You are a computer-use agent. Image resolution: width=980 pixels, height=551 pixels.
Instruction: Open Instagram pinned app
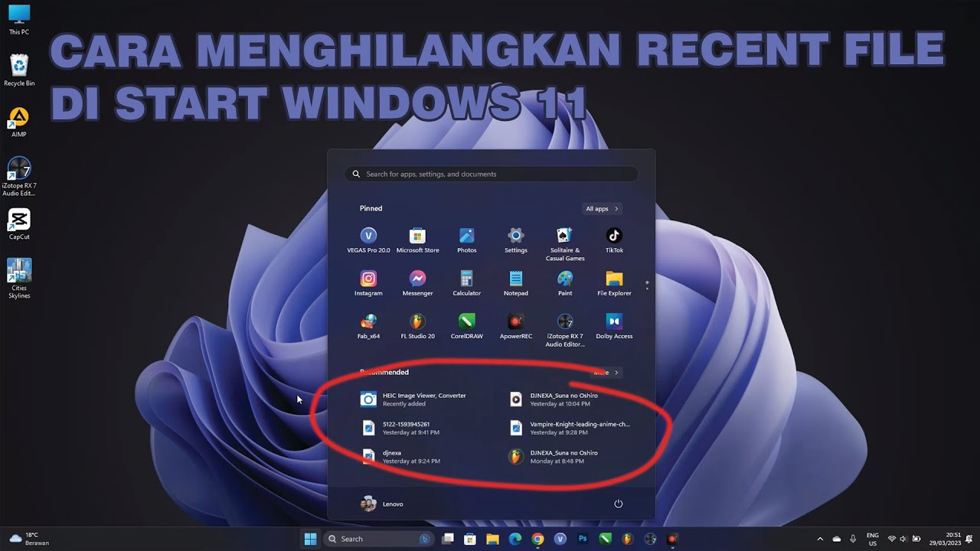(368, 283)
